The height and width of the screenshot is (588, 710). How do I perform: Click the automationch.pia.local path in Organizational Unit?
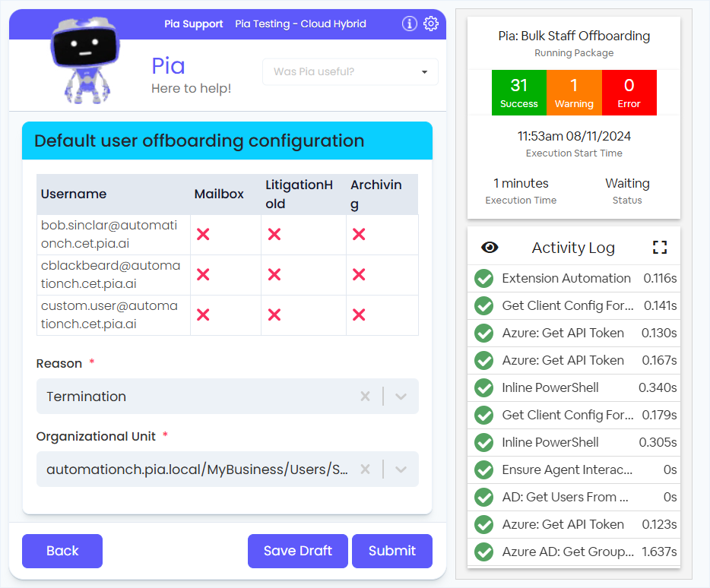coord(197,469)
